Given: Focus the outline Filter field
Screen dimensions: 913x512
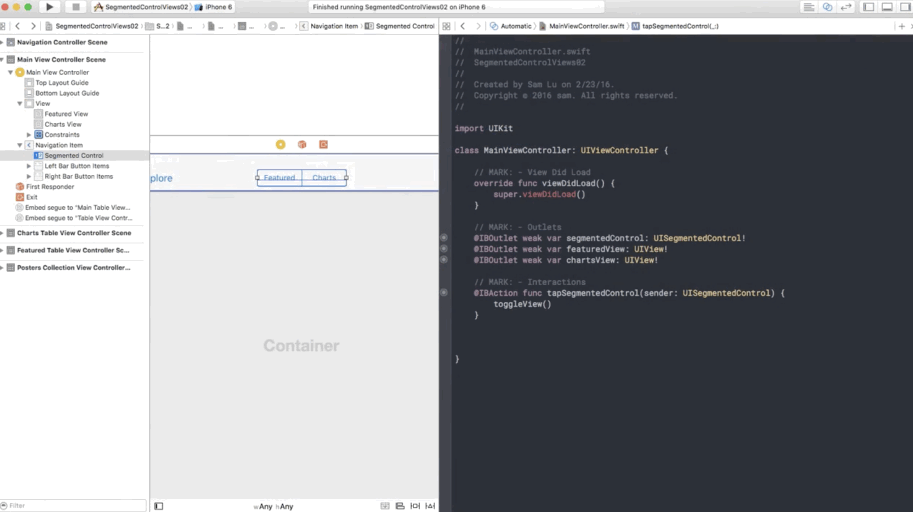Looking at the screenshot, I should [x=73, y=506].
